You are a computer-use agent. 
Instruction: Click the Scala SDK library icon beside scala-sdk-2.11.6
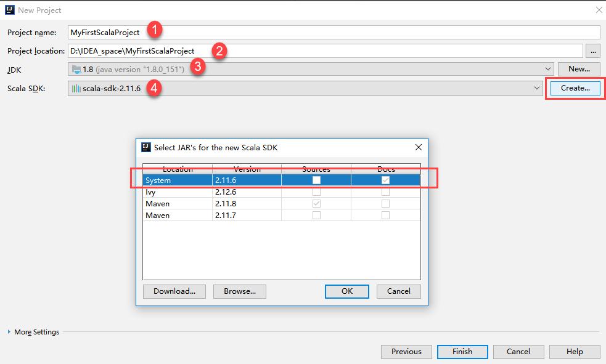tap(76, 89)
